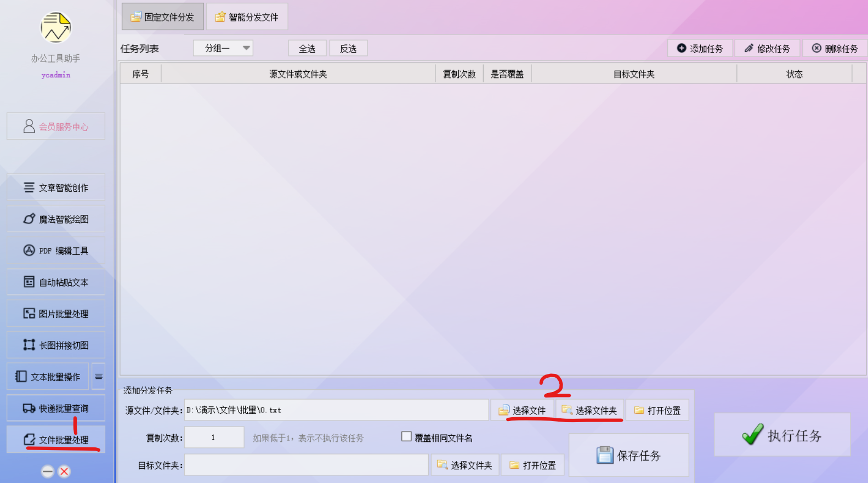The width and height of the screenshot is (868, 483).
Task: Click 删除任务 button
Action: pos(835,48)
